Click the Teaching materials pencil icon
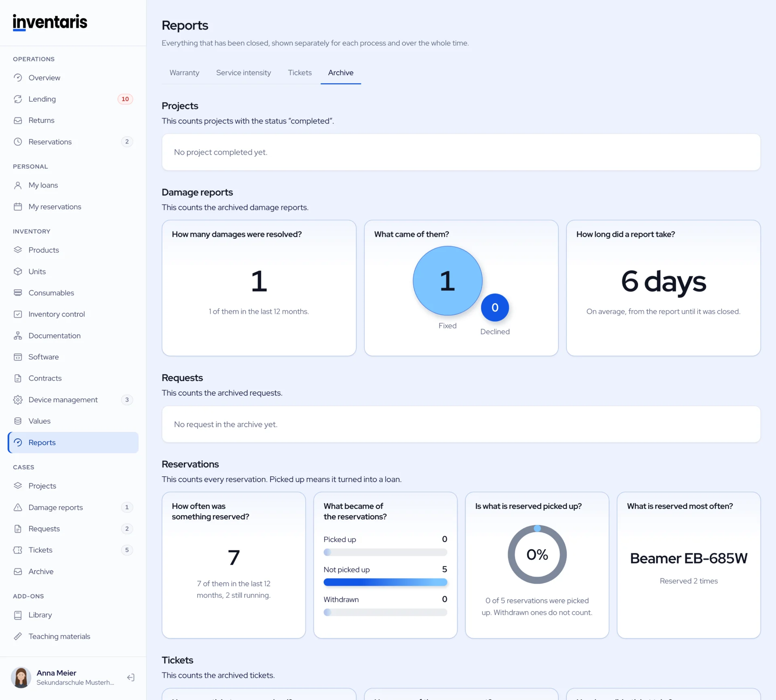The image size is (776, 700). [18, 637]
